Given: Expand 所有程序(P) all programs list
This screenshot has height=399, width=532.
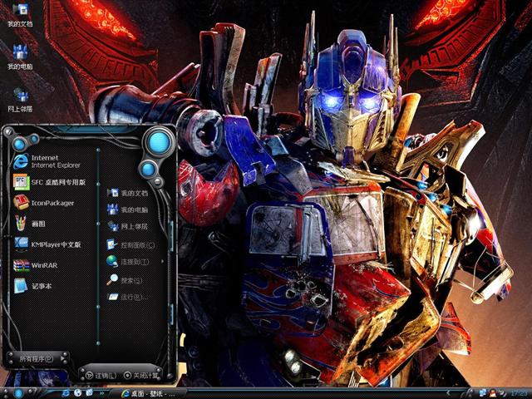Looking at the screenshot, I should coord(37,358).
